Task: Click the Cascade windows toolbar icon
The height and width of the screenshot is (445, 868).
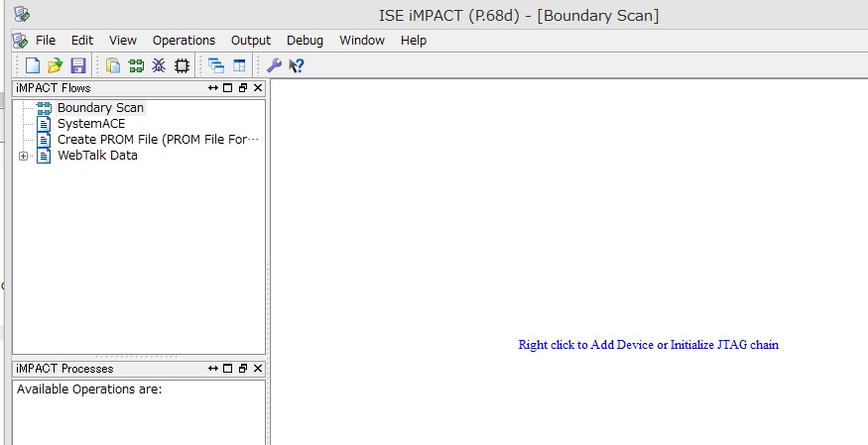Action: click(x=216, y=65)
